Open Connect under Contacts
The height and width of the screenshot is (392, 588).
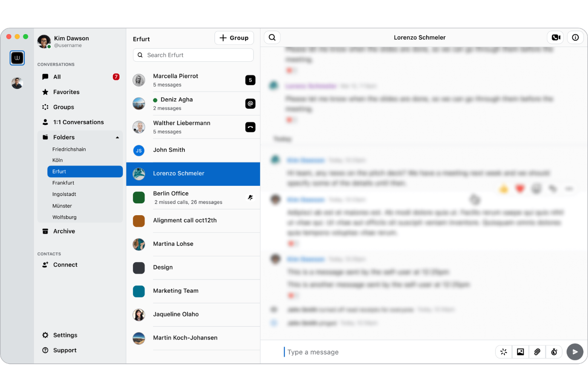pos(65,265)
